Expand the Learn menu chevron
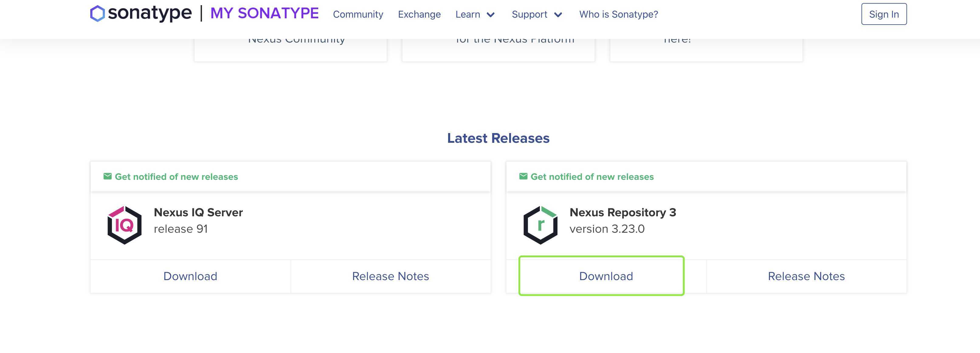This screenshot has width=980, height=353. [x=491, y=15]
